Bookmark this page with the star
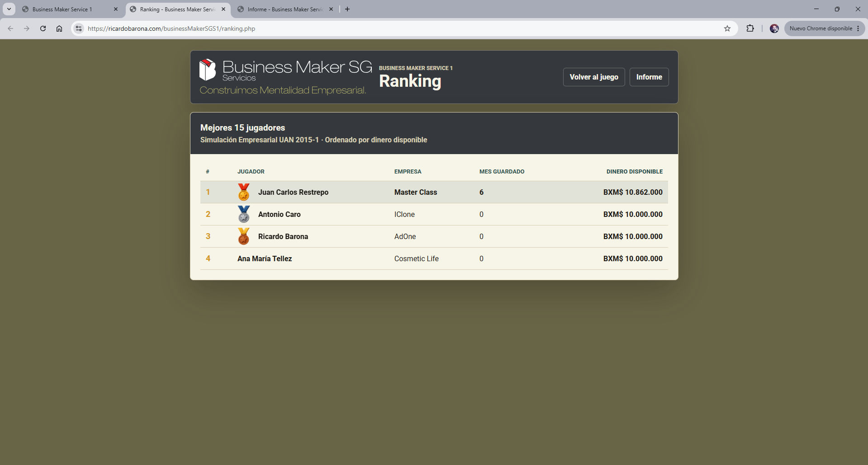868x465 pixels. (727, 28)
